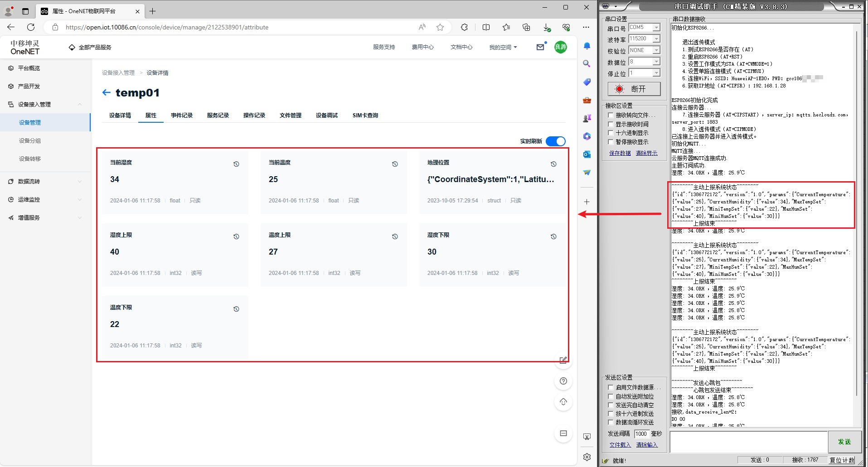This screenshot has width=868, height=467.
Task: Click the 发送间隔 1000 input field
Action: 642,433
